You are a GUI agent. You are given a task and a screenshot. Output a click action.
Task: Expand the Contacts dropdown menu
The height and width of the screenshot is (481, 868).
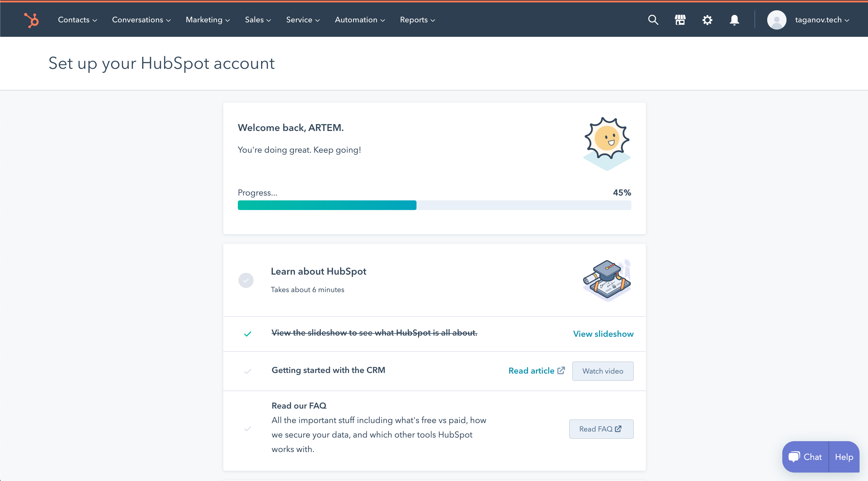(77, 20)
